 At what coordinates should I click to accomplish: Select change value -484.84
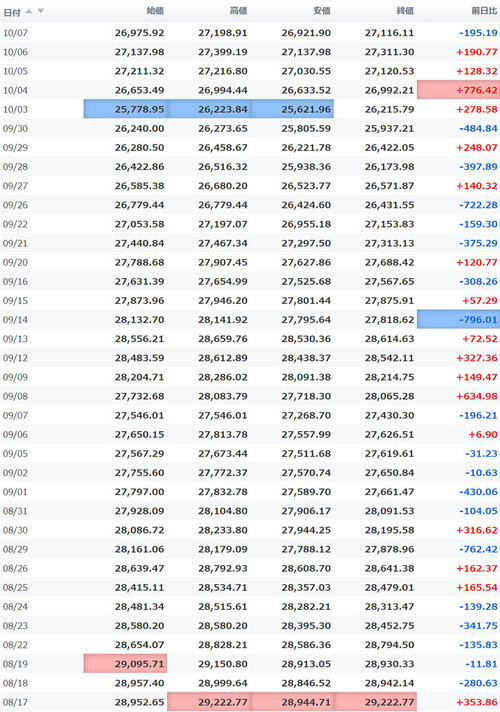pyautogui.click(x=478, y=129)
